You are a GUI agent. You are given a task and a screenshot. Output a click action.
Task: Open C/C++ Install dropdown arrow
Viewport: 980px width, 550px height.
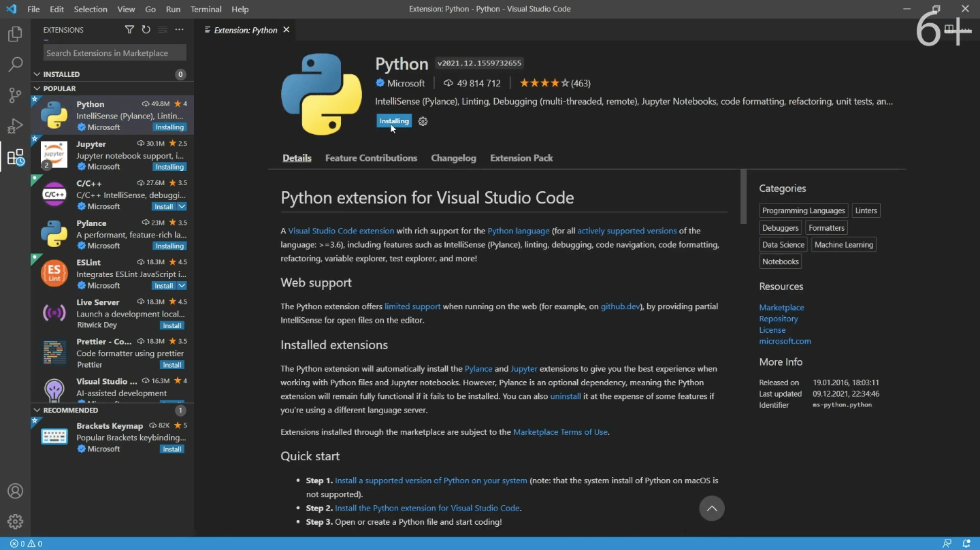(x=182, y=206)
